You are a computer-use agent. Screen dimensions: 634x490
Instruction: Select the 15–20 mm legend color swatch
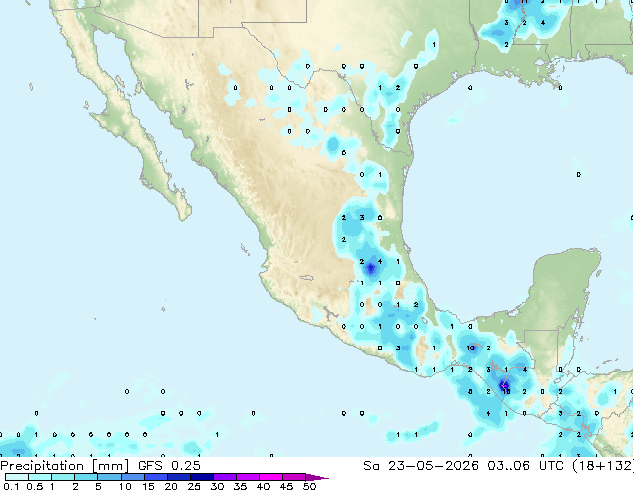click(x=155, y=477)
